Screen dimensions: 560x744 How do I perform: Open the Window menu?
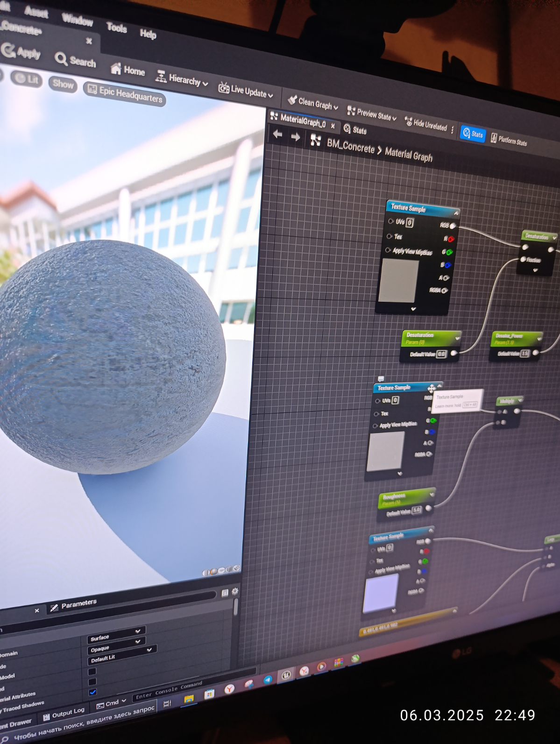(77, 19)
